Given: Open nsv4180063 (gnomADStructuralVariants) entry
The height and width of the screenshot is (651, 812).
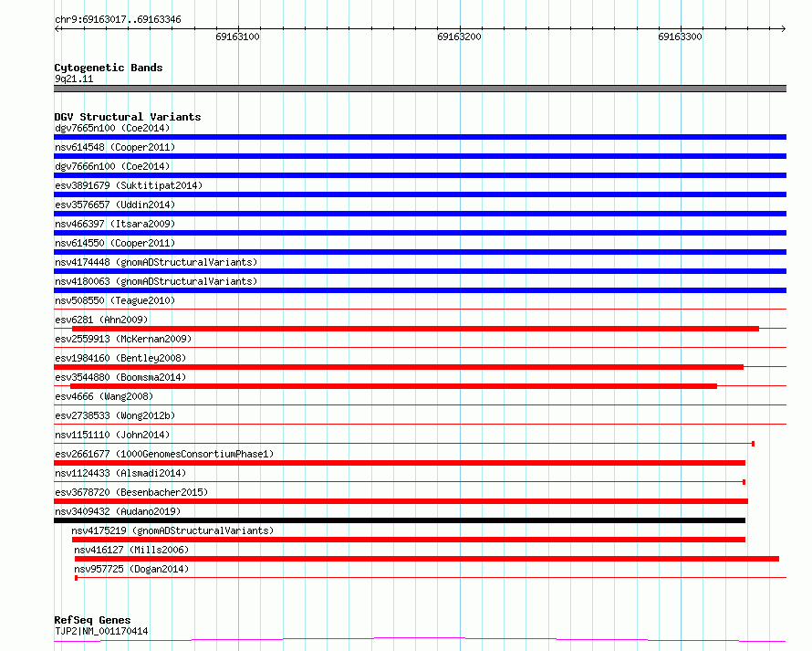Looking at the screenshot, I should coord(156,281).
